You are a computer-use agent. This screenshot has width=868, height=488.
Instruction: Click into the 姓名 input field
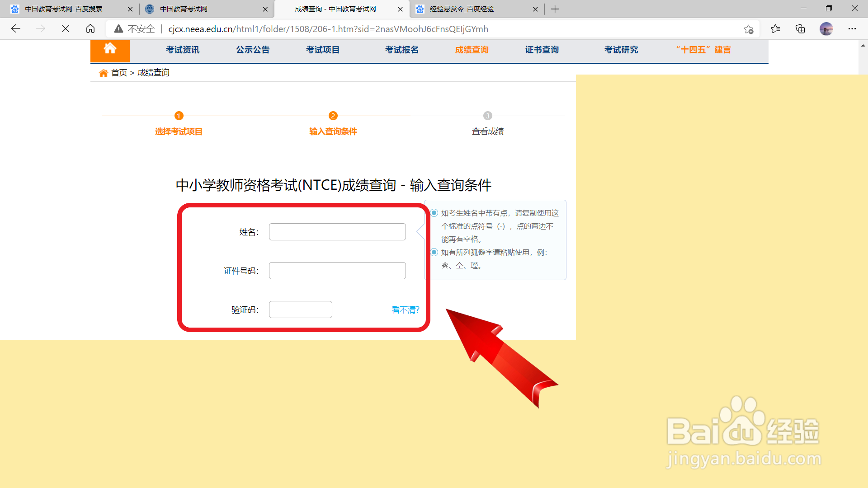pos(337,232)
